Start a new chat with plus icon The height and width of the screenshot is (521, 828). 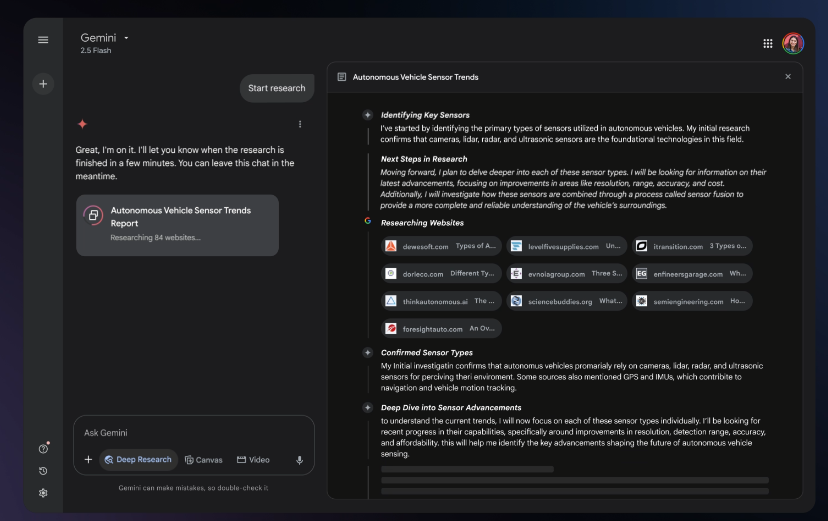[43, 84]
